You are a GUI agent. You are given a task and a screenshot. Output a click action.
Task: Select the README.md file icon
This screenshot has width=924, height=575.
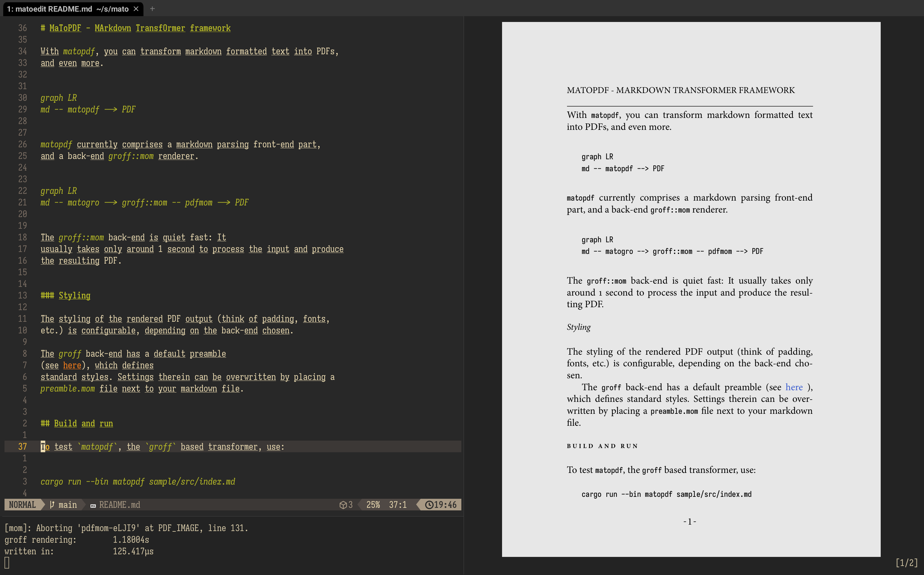click(95, 505)
